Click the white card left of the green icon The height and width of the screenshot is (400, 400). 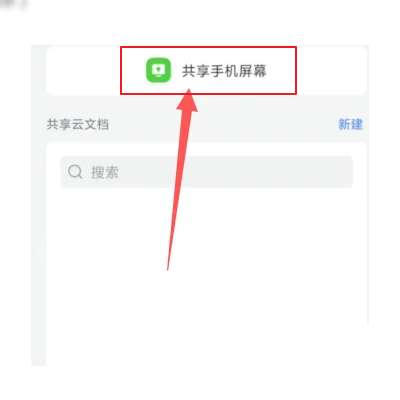tap(83, 71)
